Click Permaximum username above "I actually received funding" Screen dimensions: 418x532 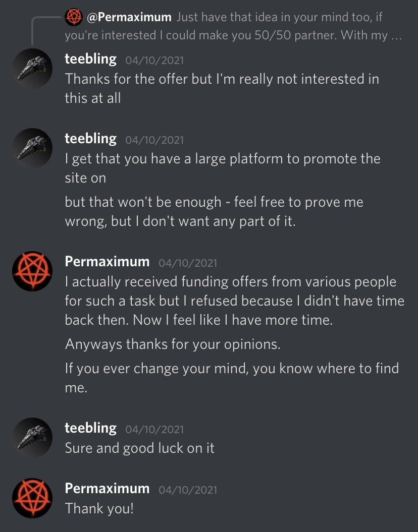[107, 262]
